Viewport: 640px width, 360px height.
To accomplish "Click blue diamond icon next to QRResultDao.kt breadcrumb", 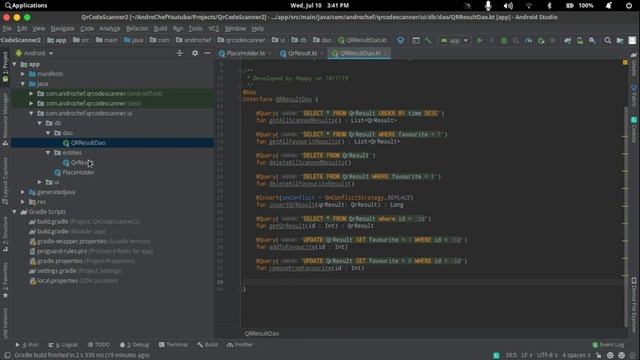I will pyautogui.click(x=400, y=40).
